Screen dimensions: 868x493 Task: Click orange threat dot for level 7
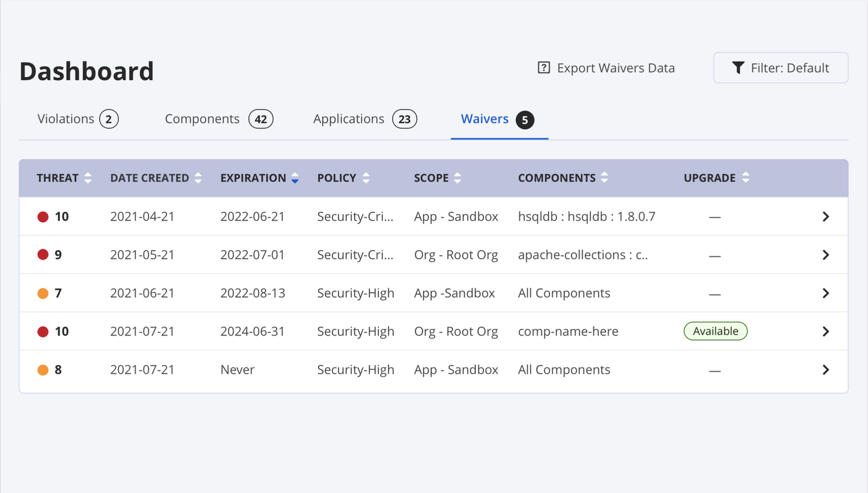[x=43, y=294]
